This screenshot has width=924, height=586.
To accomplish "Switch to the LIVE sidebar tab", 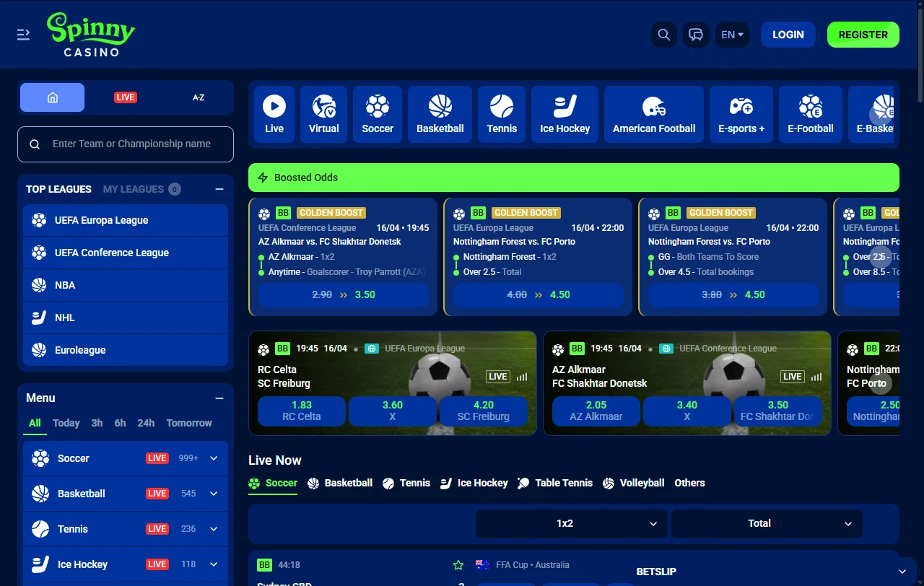I will point(126,97).
